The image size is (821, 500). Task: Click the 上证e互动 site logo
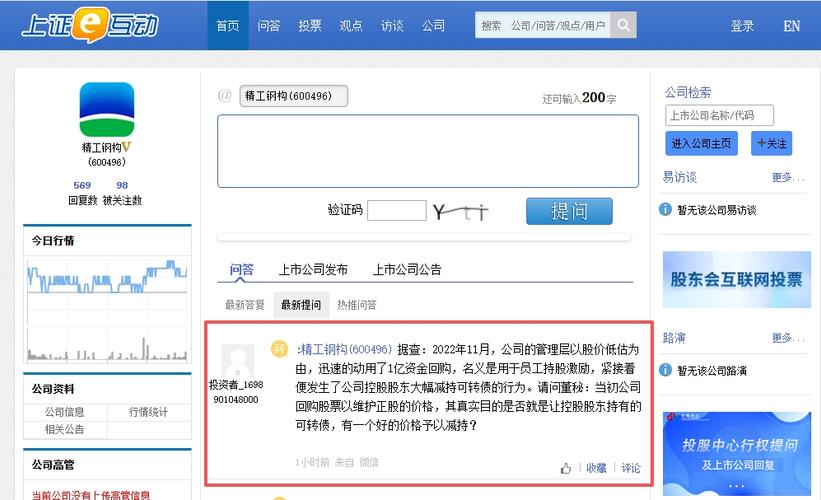coord(90,25)
